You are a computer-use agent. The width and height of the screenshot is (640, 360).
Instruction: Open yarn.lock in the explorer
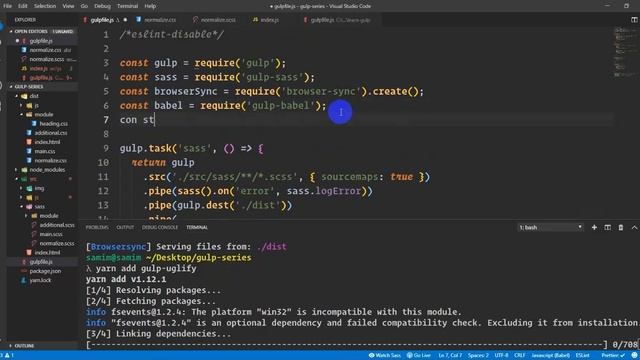[x=40, y=280]
